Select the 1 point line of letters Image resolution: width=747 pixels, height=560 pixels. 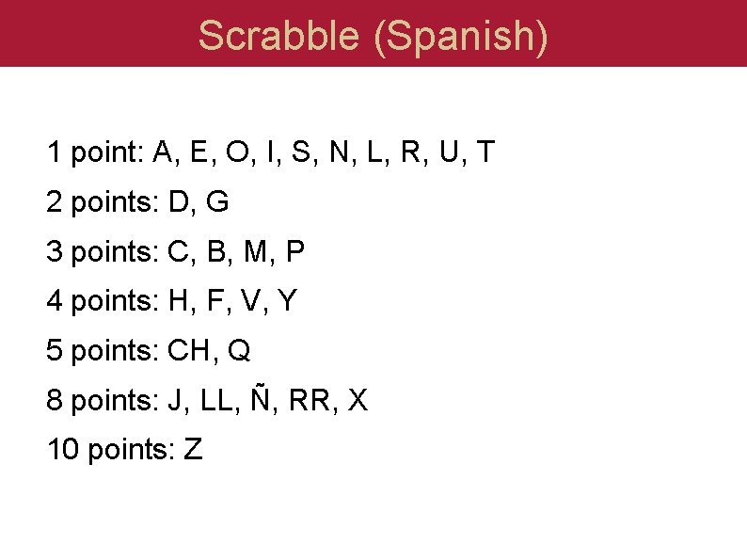coord(271,152)
